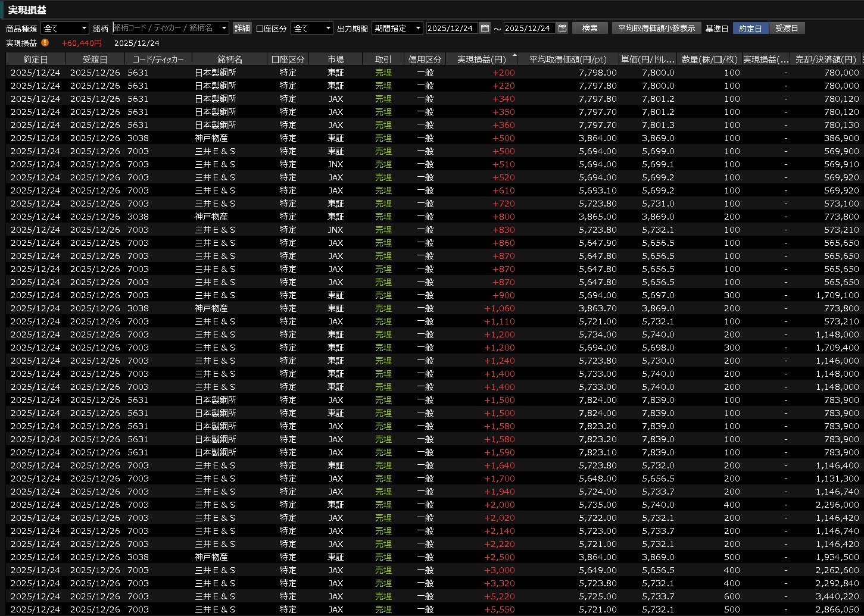864x616 pixels.
Task: Expand the 商品種類 dropdown
Action: click(83, 28)
